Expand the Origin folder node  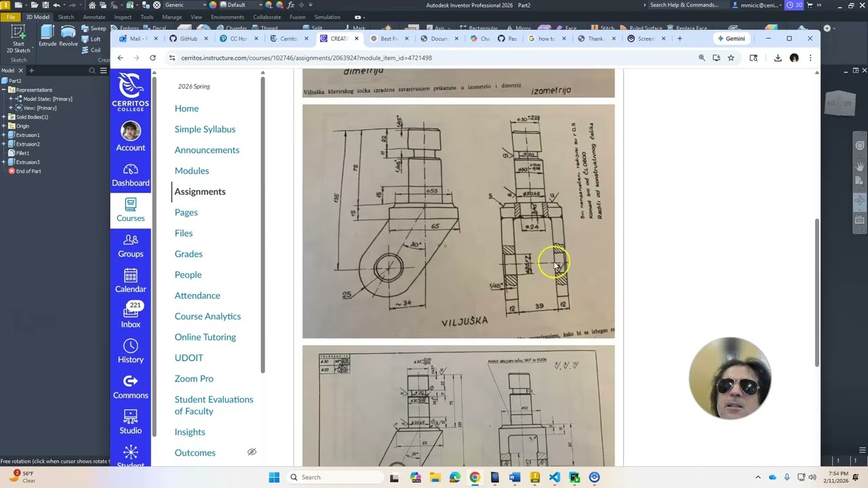[4, 126]
